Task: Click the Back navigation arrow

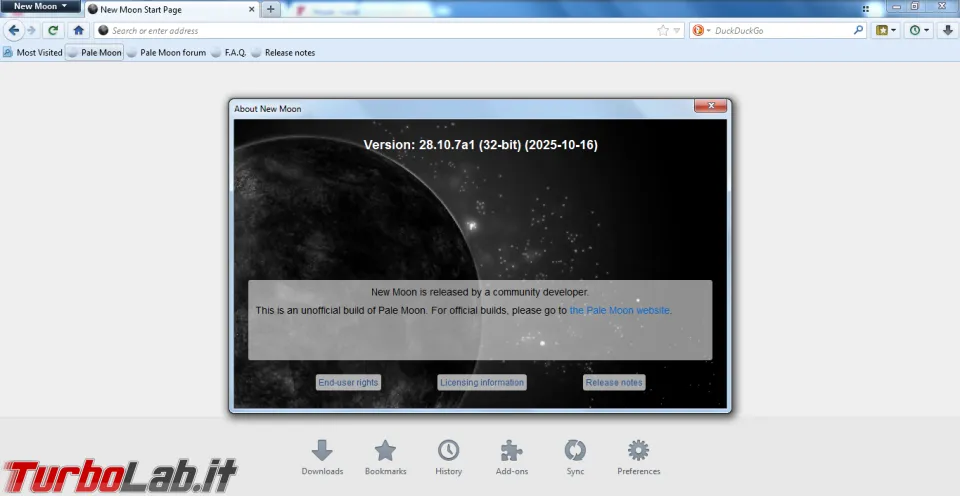Action: click(x=14, y=30)
